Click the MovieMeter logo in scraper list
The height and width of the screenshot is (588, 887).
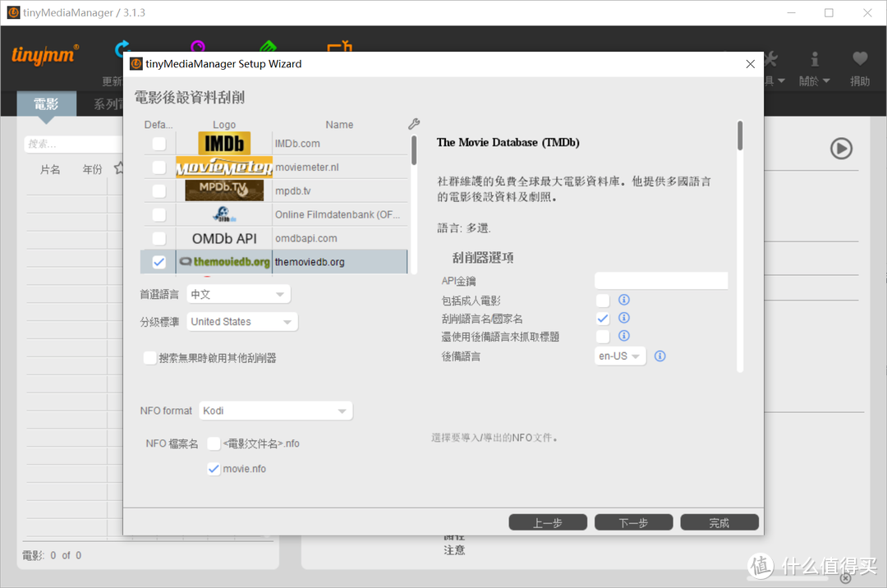pos(224,167)
